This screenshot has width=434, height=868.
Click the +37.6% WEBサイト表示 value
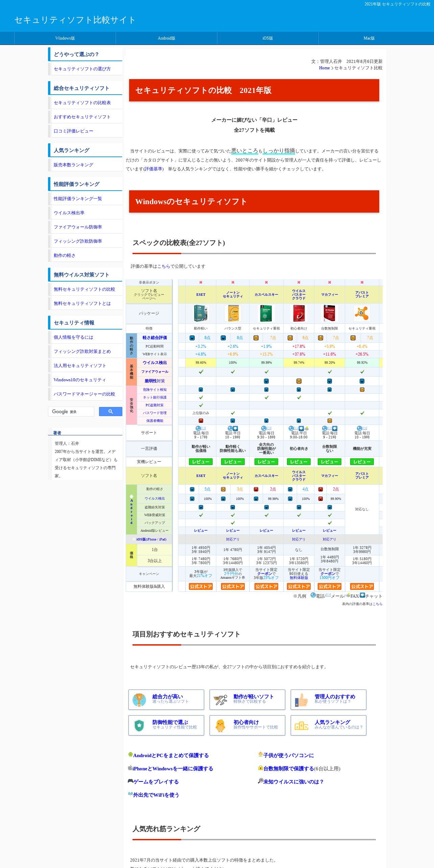[299, 354]
